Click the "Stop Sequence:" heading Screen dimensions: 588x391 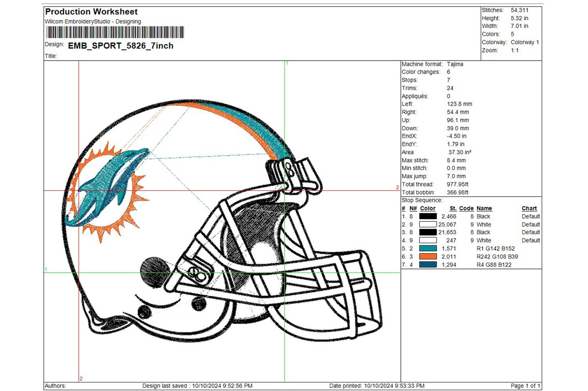coord(422,201)
